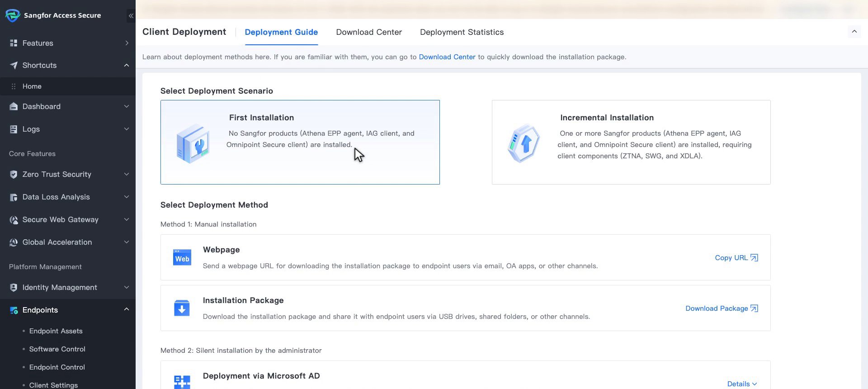Click the Download Package link
868x389 pixels.
722,308
